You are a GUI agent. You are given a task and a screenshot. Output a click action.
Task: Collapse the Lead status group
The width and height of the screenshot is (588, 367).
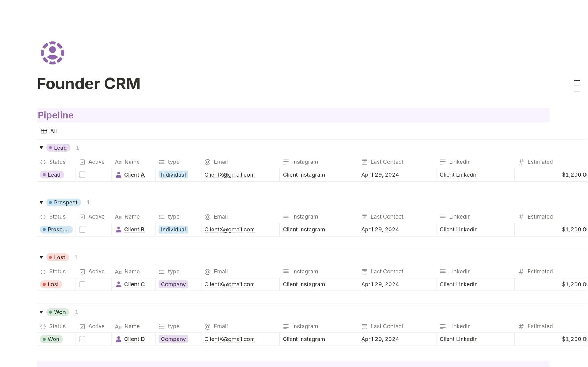pyautogui.click(x=41, y=148)
